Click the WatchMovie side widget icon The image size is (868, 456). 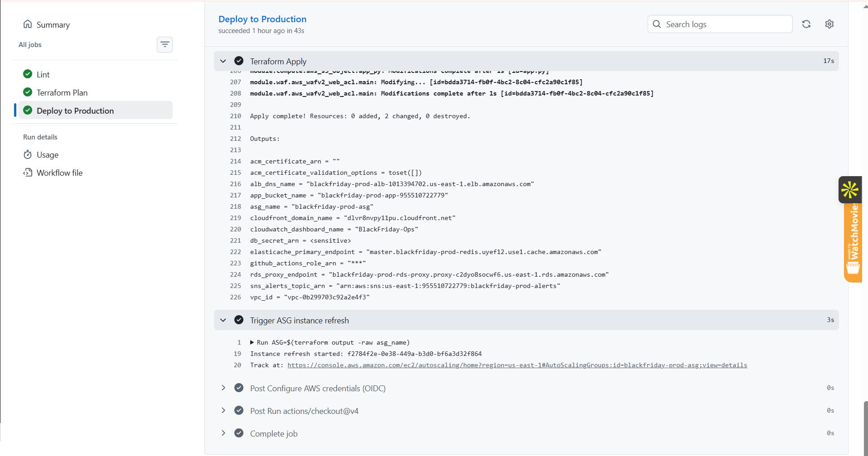(850, 189)
